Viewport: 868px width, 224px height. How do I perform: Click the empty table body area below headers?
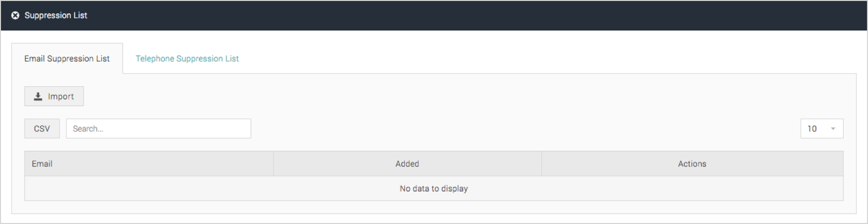434,189
